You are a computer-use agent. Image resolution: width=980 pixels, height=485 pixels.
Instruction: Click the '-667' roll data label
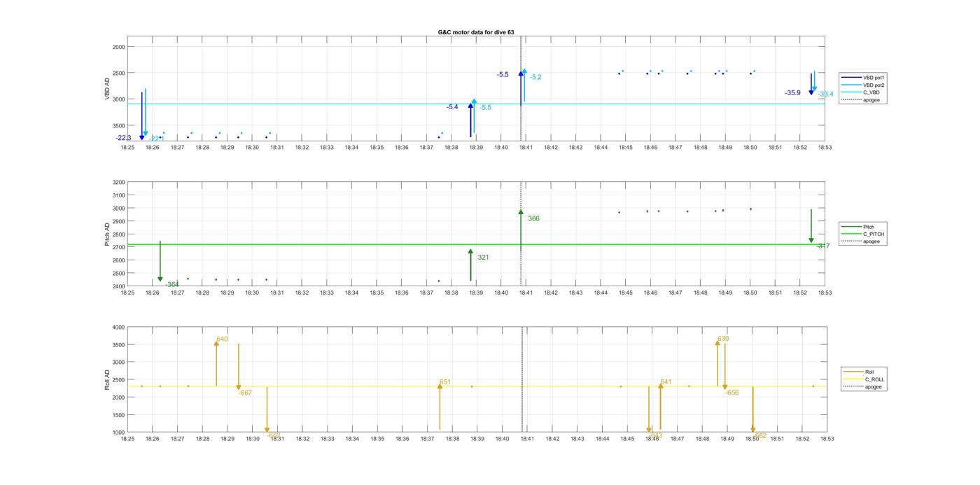[244, 393]
